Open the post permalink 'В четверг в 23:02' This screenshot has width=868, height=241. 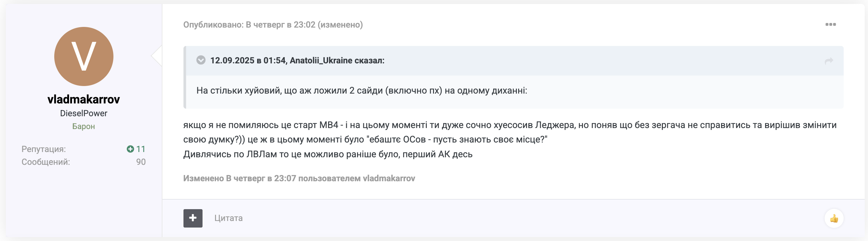(280, 25)
